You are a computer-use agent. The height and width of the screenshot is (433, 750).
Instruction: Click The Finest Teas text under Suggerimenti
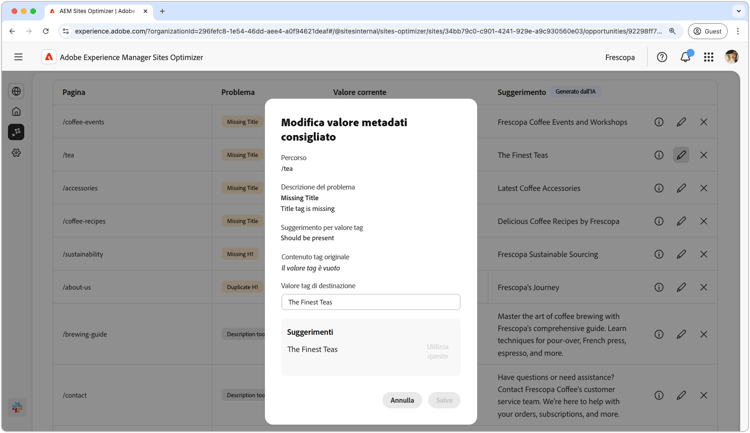point(312,349)
